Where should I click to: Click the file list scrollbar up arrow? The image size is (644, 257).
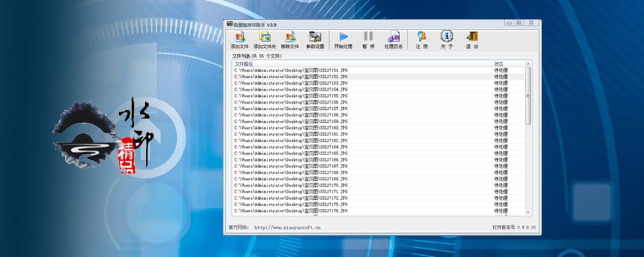click(x=528, y=64)
